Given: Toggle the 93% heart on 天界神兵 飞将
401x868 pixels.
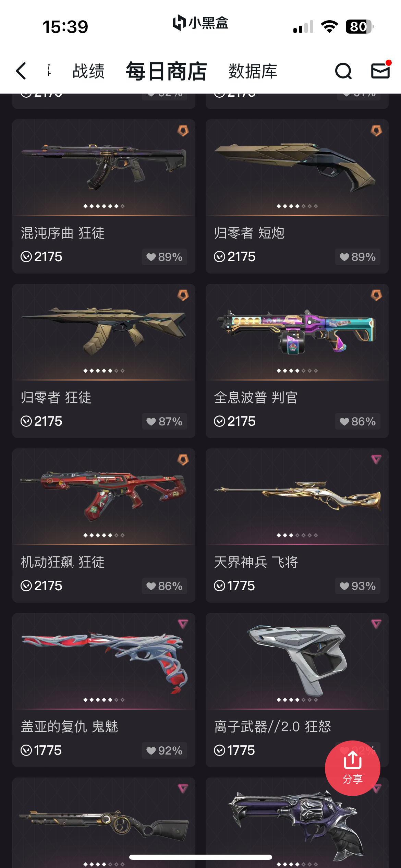Looking at the screenshot, I should click(x=357, y=586).
